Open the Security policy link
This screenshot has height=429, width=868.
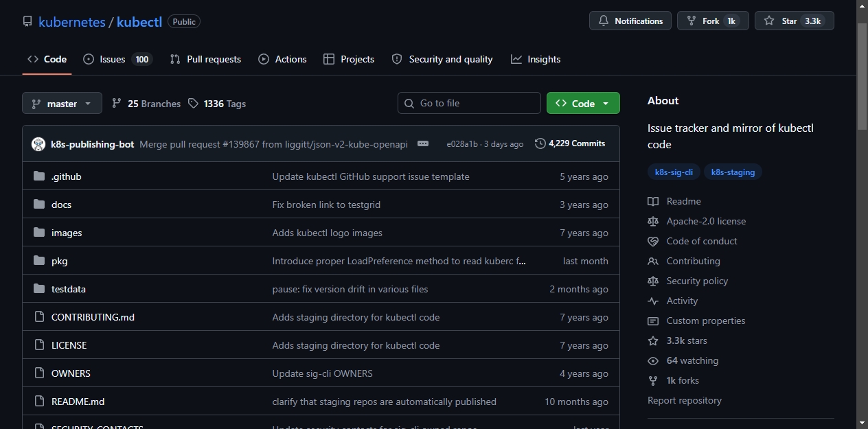click(x=687, y=281)
